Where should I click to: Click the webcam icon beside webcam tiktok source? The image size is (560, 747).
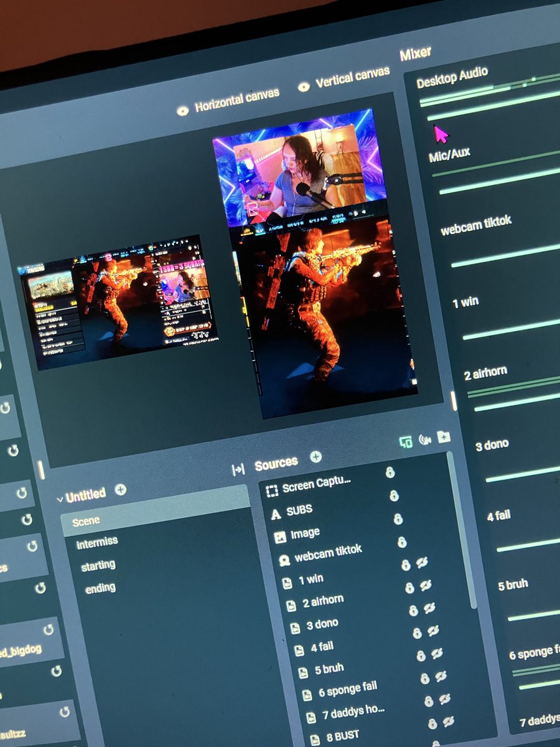click(284, 560)
